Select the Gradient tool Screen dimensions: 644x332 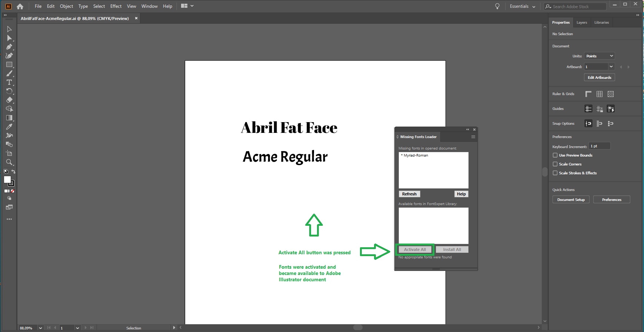pos(9,118)
